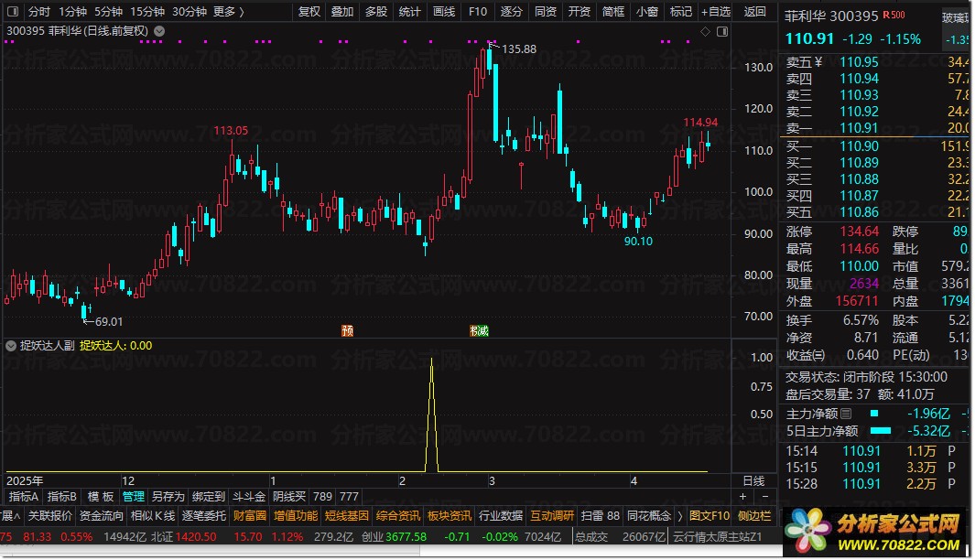Expand the 捉妖达人副 indicator dropdown circle
Image resolution: width=975 pixels, height=560 pixels.
pos(11,346)
